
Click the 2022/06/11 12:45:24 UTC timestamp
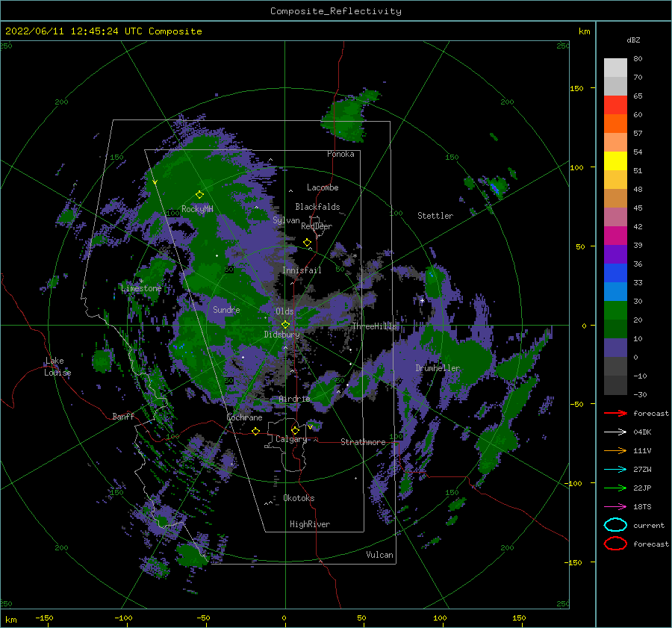click(x=104, y=31)
